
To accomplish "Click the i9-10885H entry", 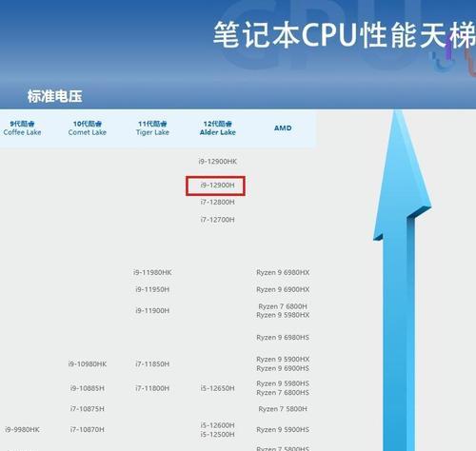I will pos(88,388).
